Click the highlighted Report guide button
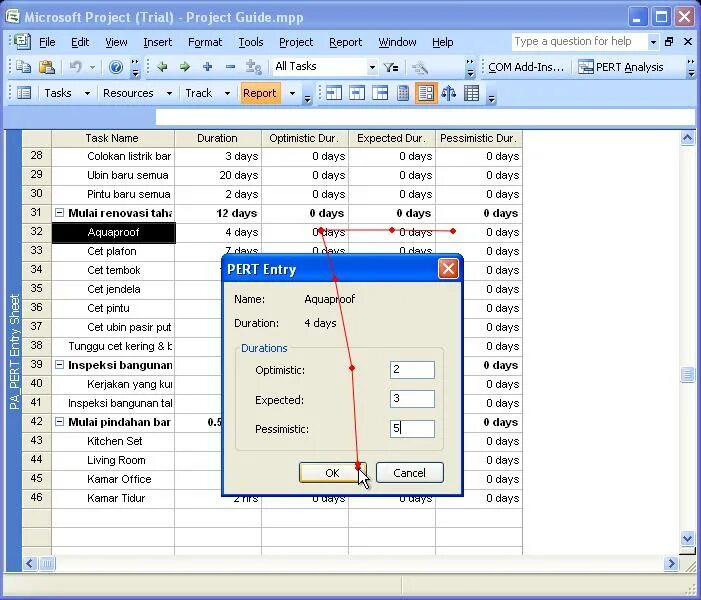 tap(260, 93)
